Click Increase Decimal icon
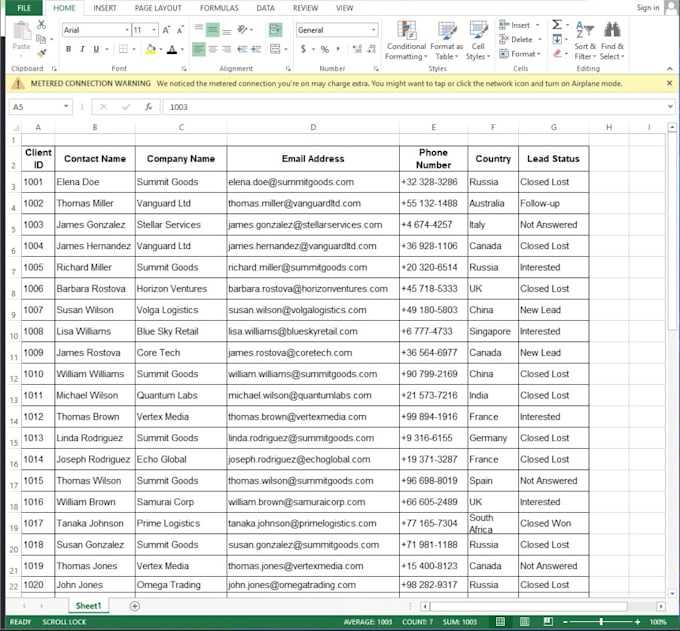 357,49
